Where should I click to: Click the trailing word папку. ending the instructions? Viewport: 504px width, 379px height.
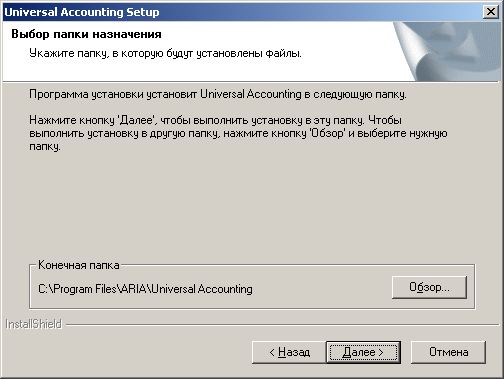pyautogui.click(x=45, y=146)
